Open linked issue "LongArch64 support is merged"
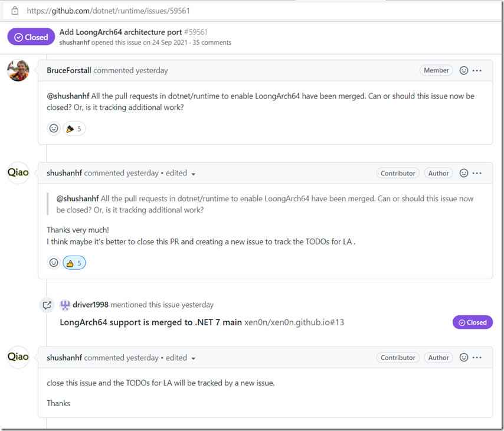 [150, 322]
